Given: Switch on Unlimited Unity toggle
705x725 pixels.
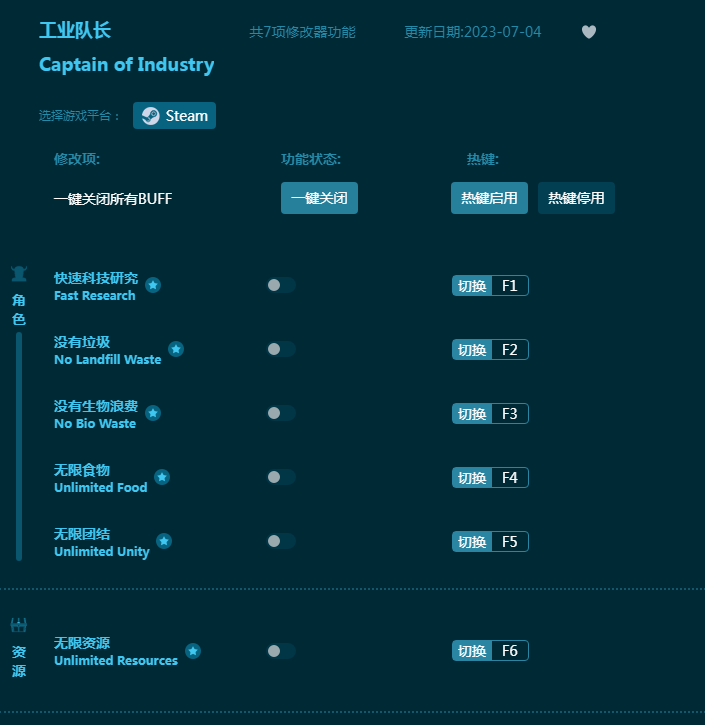Looking at the screenshot, I should click(x=281, y=541).
